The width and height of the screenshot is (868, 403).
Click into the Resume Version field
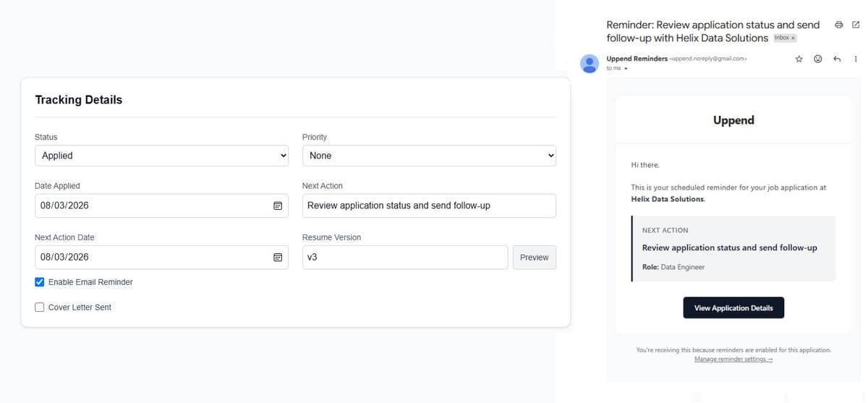click(405, 258)
